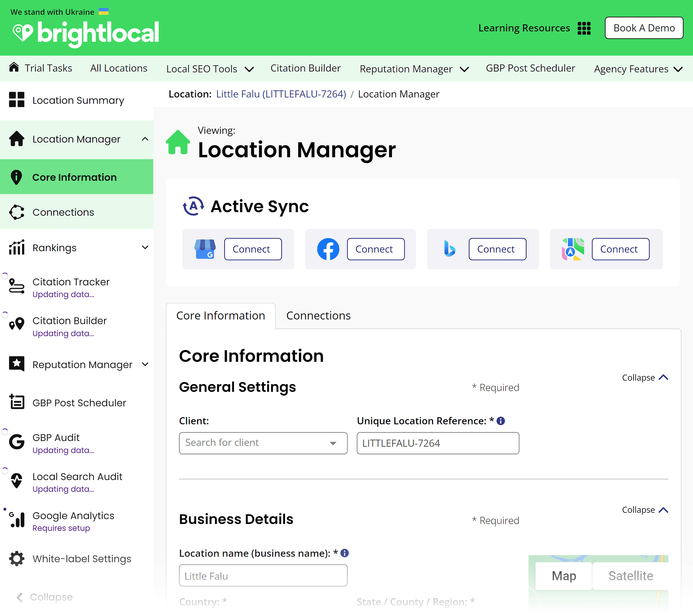The height and width of the screenshot is (616, 693).
Task: Click the Active Sync icon
Action: [193, 206]
